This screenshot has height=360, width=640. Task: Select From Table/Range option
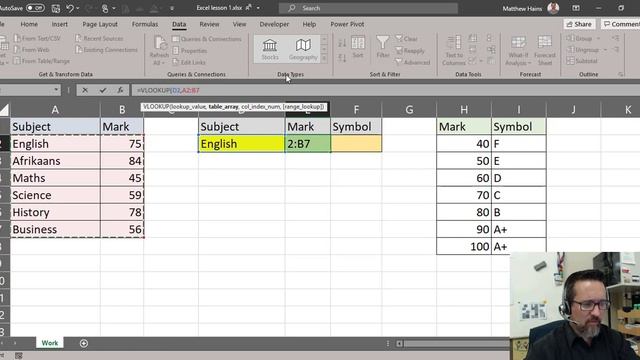point(42,61)
